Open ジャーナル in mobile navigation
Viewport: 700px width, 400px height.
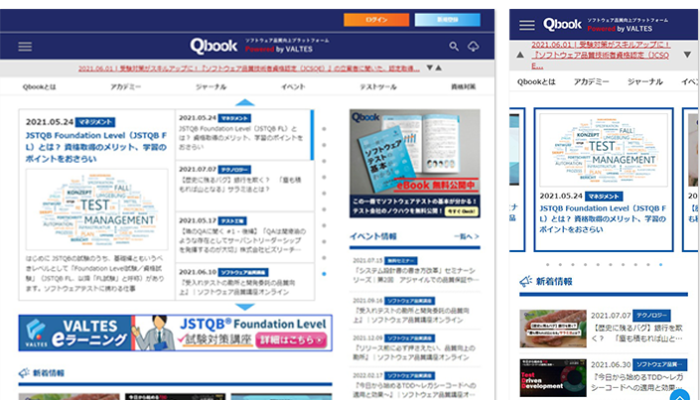pos(645,82)
